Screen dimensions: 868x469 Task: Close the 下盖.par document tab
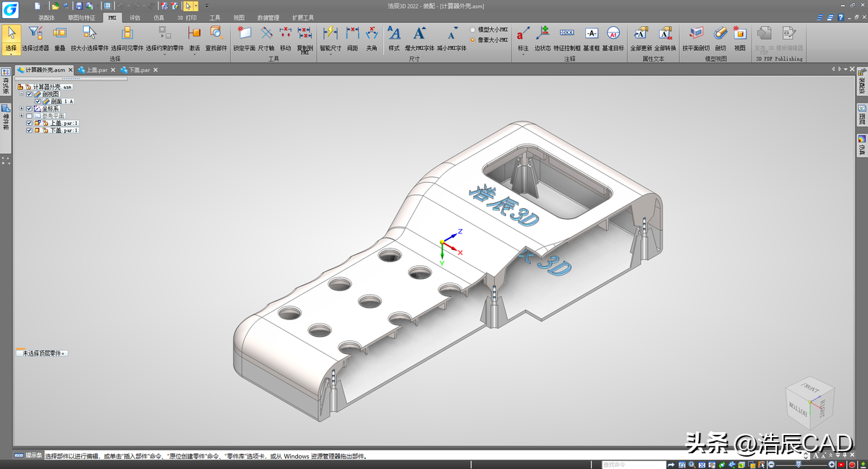tap(156, 70)
